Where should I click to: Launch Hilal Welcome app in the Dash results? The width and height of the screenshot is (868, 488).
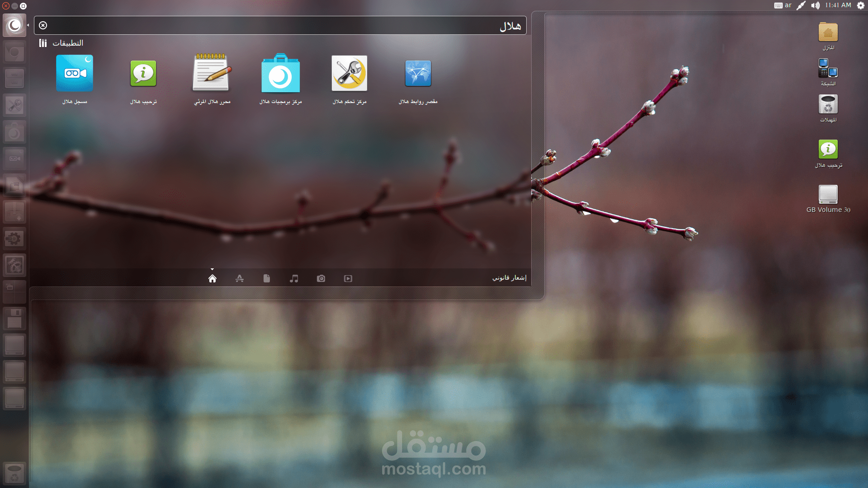pyautogui.click(x=143, y=74)
